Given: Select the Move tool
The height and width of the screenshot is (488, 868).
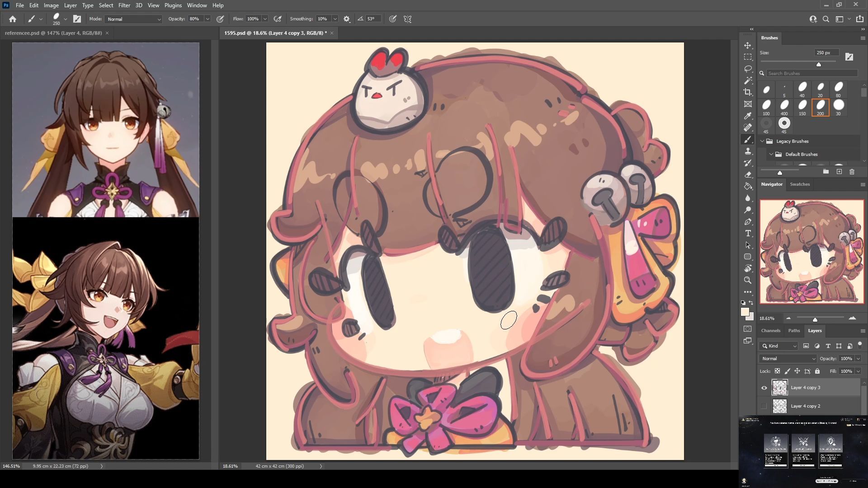Looking at the screenshot, I should (x=748, y=46).
